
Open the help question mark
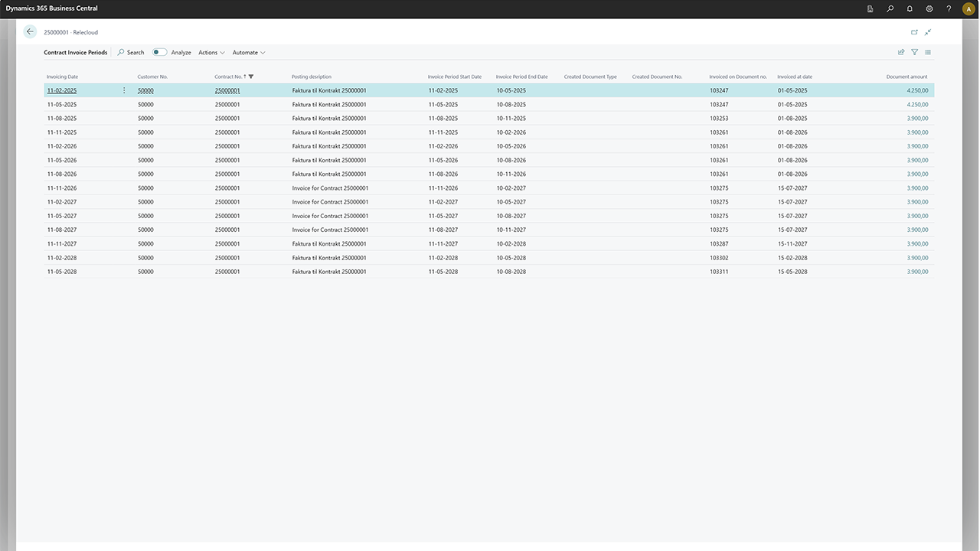[949, 9]
